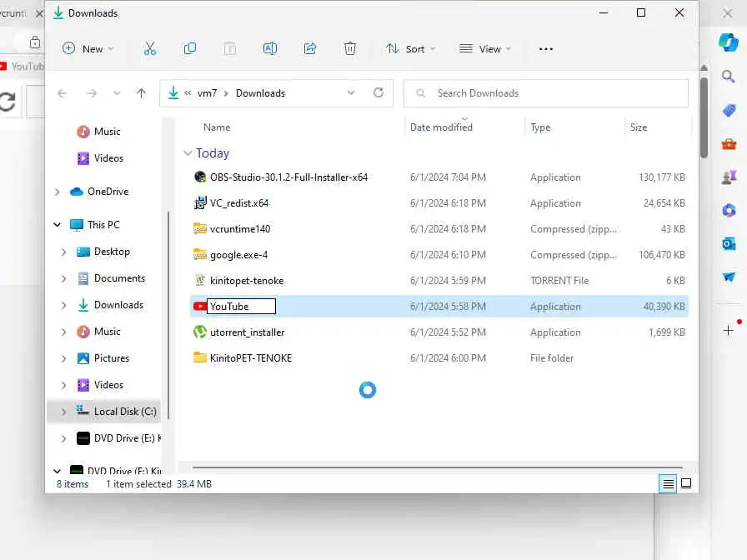Open the New dropdown menu
Image resolution: width=747 pixels, height=560 pixels.
88,48
